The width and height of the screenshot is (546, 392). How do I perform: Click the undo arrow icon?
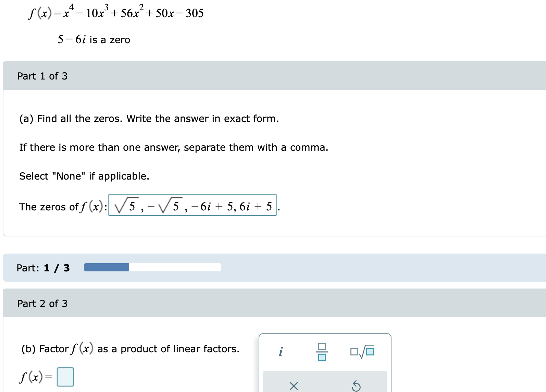click(356, 386)
